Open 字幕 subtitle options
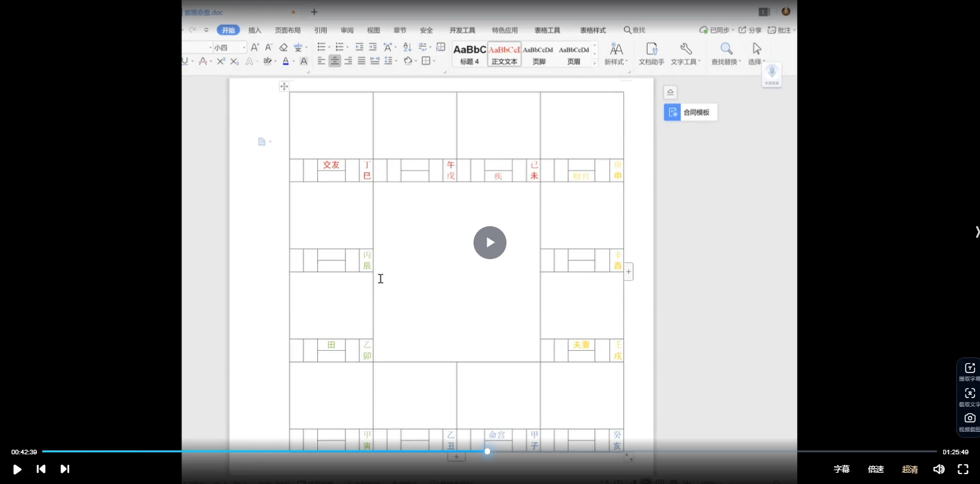Screen dimensions: 980x484 click(842, 469)
